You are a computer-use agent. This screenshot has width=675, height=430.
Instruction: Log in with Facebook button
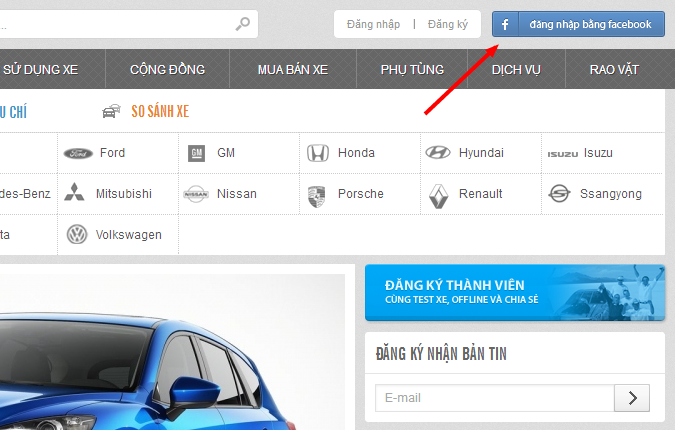(x=578, y=24)
